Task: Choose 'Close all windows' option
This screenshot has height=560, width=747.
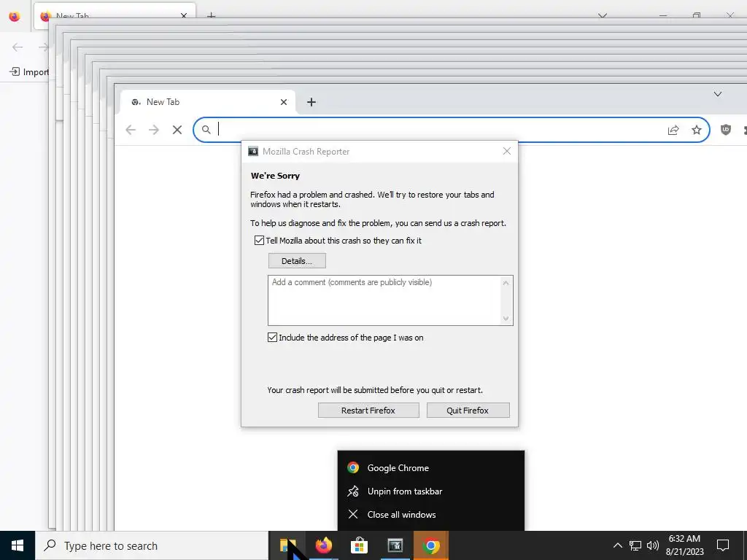Action: (x=430, y=514)
